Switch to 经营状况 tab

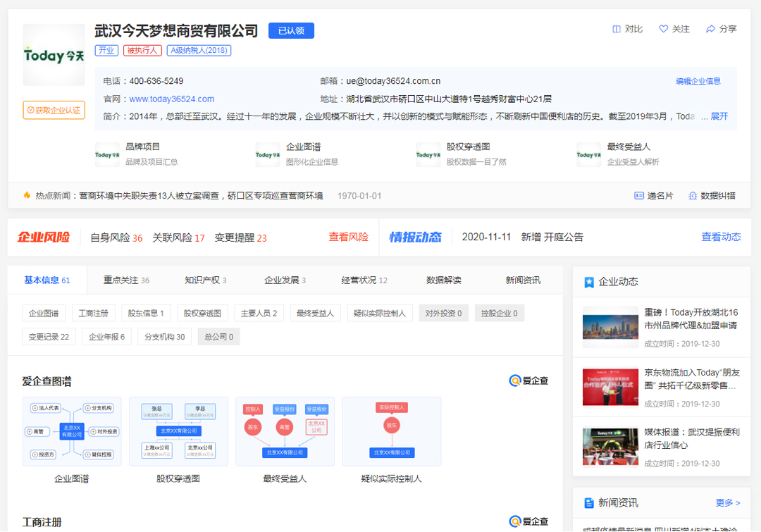pos(364,280)
